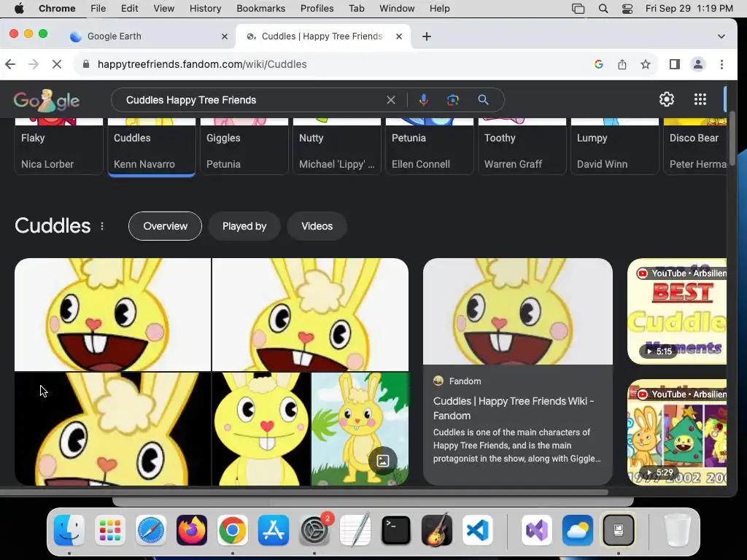Screen dimensions: 747x560
Task: Open the Disco Bear card
Action: 695,147
